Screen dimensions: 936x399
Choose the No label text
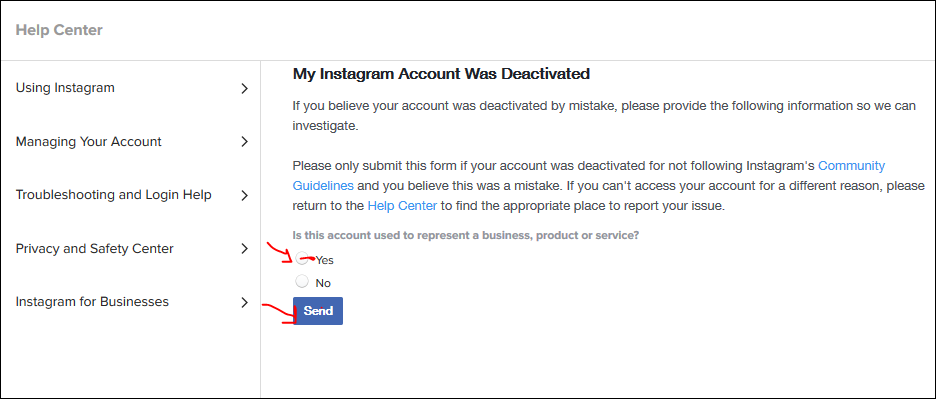coord(323,283)
